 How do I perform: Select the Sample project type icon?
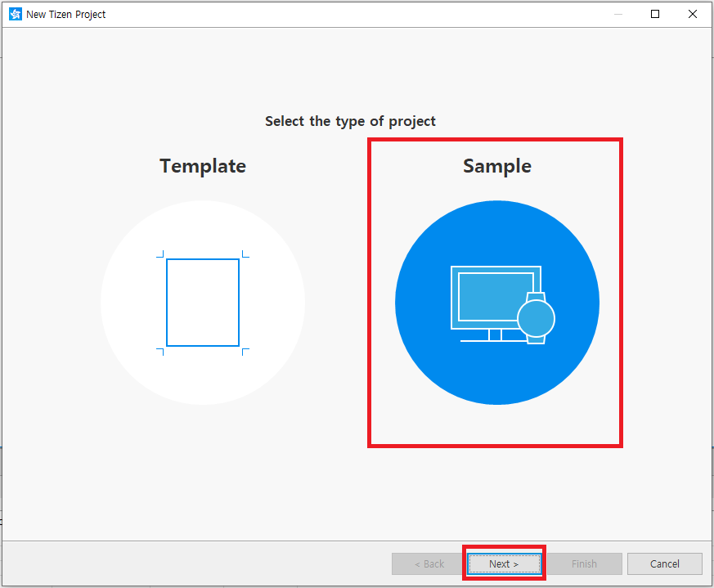pos(497,303)
